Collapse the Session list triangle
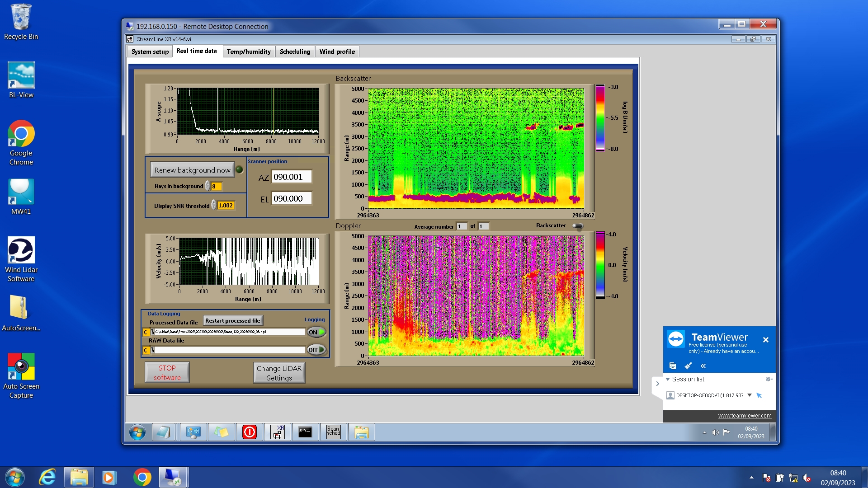This screenshot has width=868, height=488. (x=668, y=379)
